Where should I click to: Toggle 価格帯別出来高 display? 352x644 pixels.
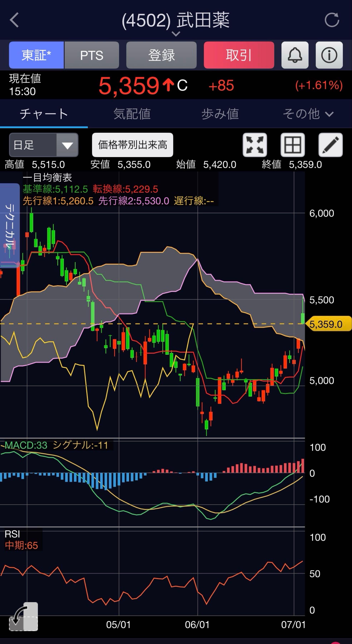click(132, 145)
